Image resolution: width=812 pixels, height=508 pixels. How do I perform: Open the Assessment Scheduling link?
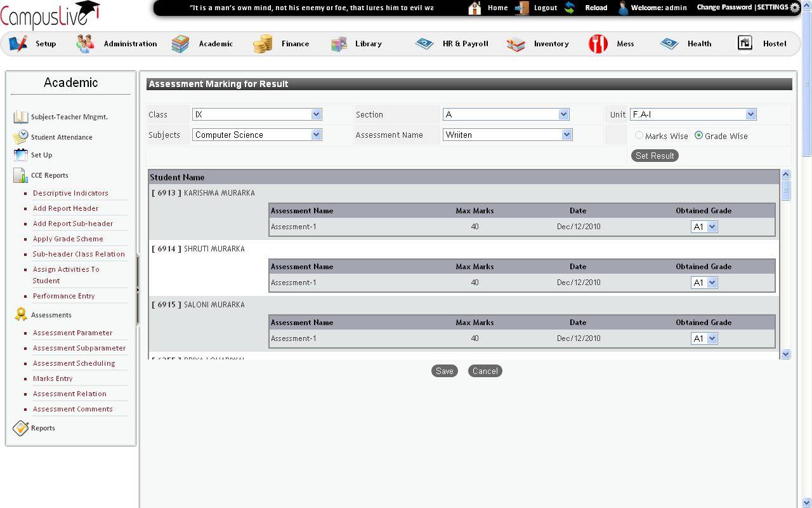point(74,363)
